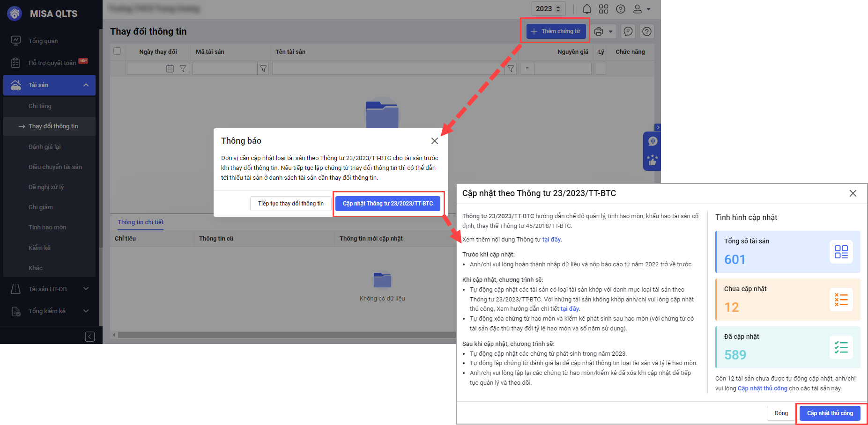Select Kiểm kê submenu item
The width and height of the screenshot is (868, 425).
tap(39, 248)
